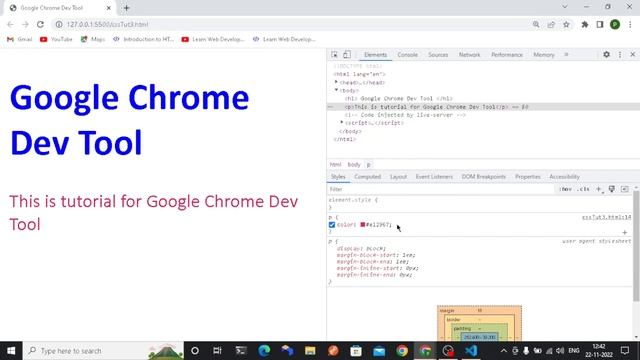Open Chrome three-dot menu
The image size is (640, 360).
tap(630, 24)
